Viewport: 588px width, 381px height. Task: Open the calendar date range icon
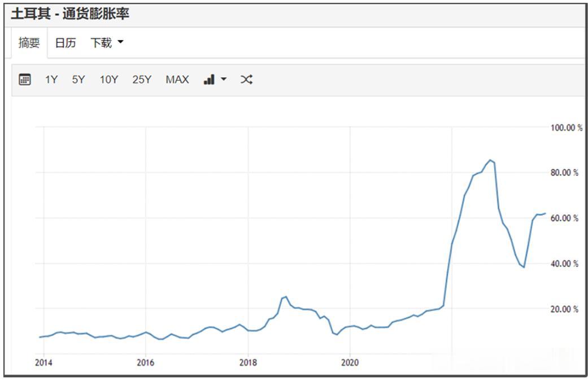point(25,80)
